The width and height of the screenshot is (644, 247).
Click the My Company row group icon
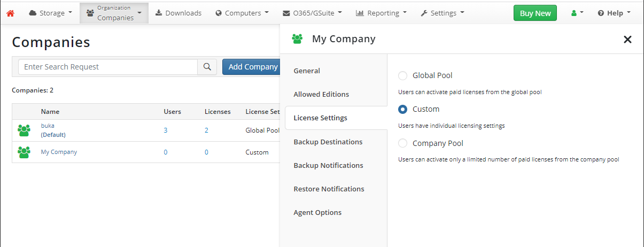[x=24, y=152]
